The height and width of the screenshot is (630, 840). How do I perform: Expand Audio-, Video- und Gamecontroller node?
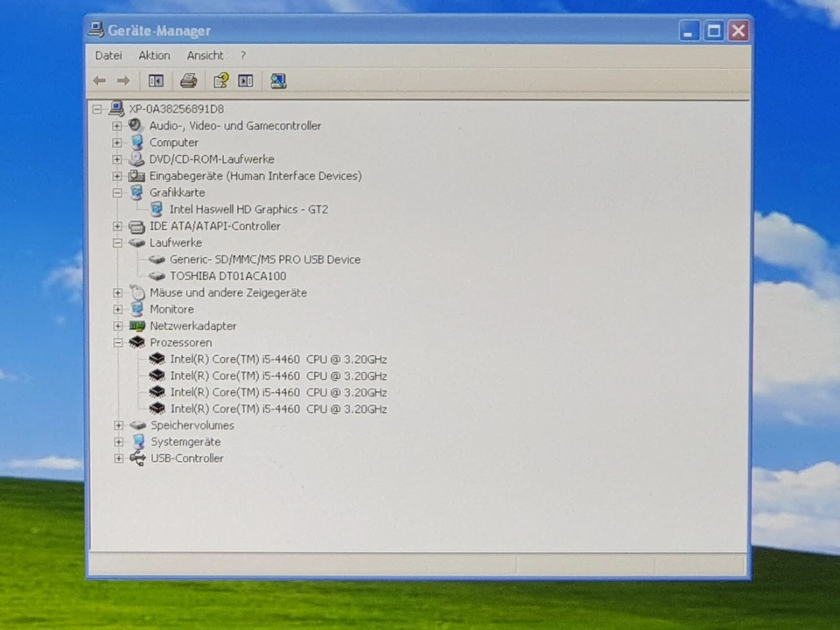click(116, 126)
